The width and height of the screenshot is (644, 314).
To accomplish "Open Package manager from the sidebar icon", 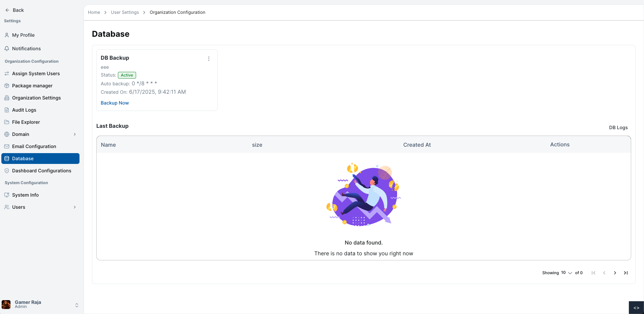I will coord(7,86).
